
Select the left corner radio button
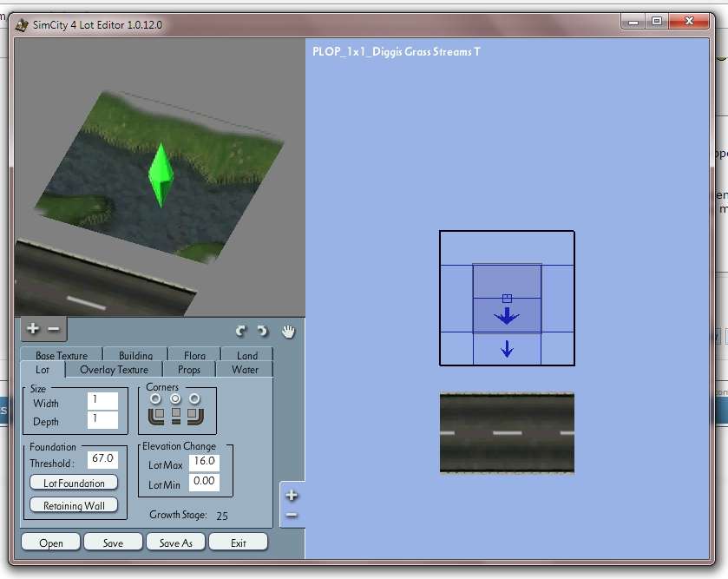pyautogui.click(x=155, y=398)
